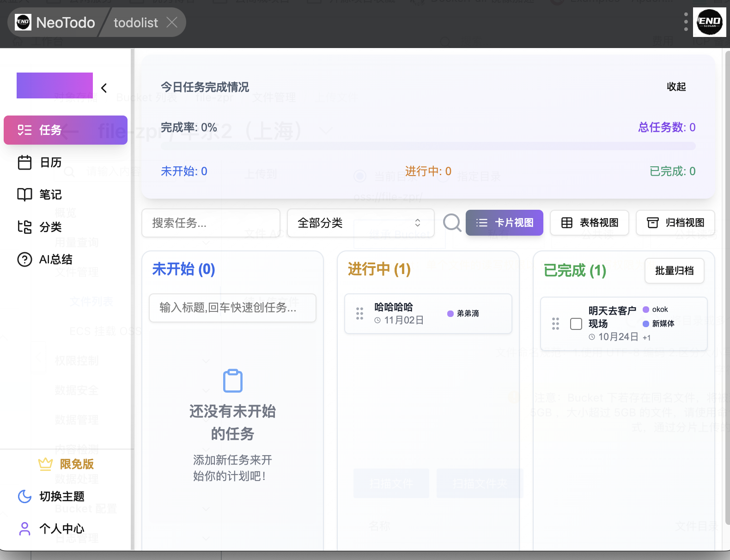Open the three-dot more menu
The height and width of the screenshot is (560, 730).
pos(686,22)
